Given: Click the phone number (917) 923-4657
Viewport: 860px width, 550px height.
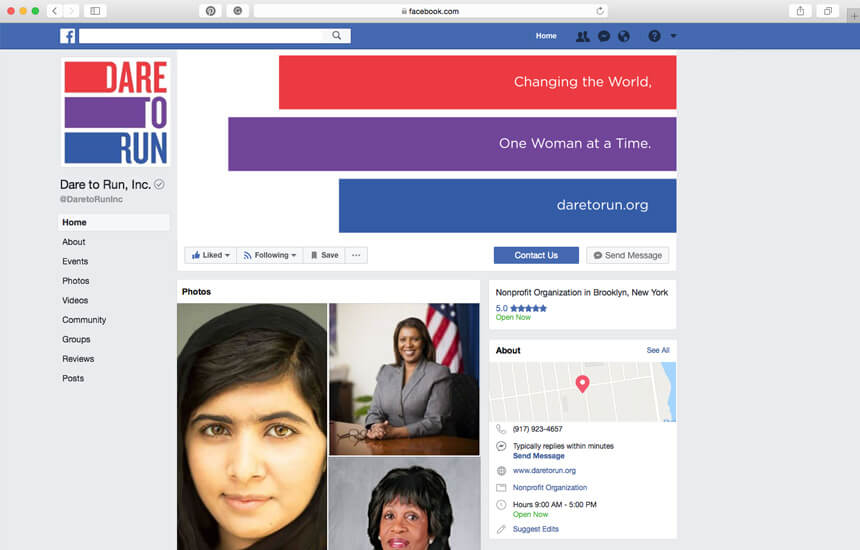Looking at the screenshot, I should [x=538, y=429].
